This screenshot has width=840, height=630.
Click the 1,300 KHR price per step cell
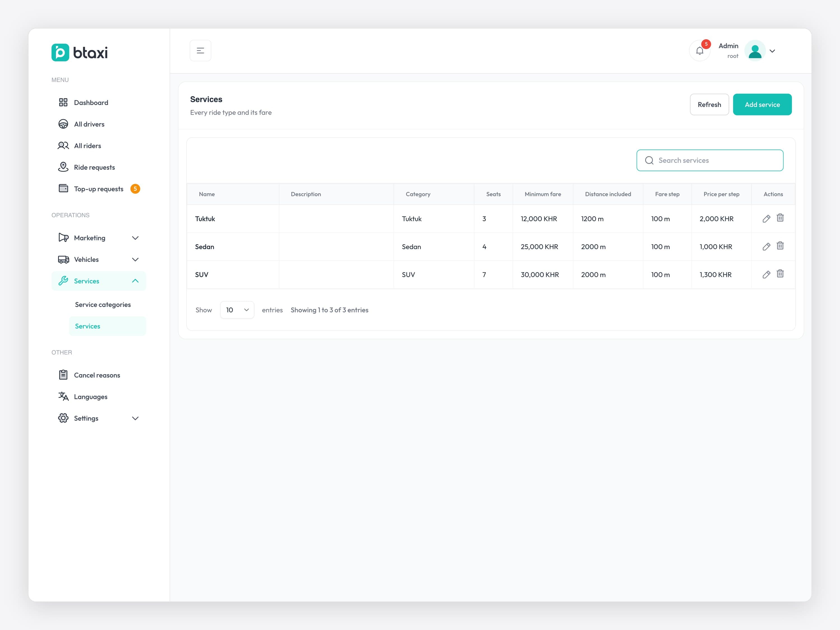pos(721,275)
